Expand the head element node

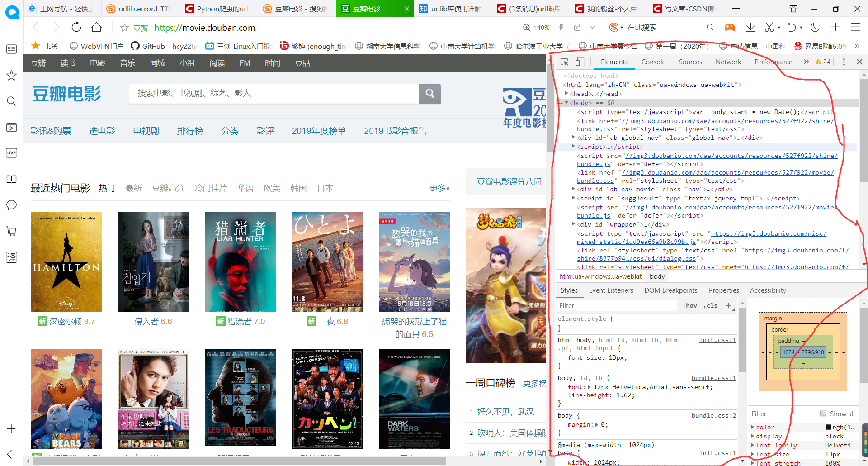coord(566,93)
